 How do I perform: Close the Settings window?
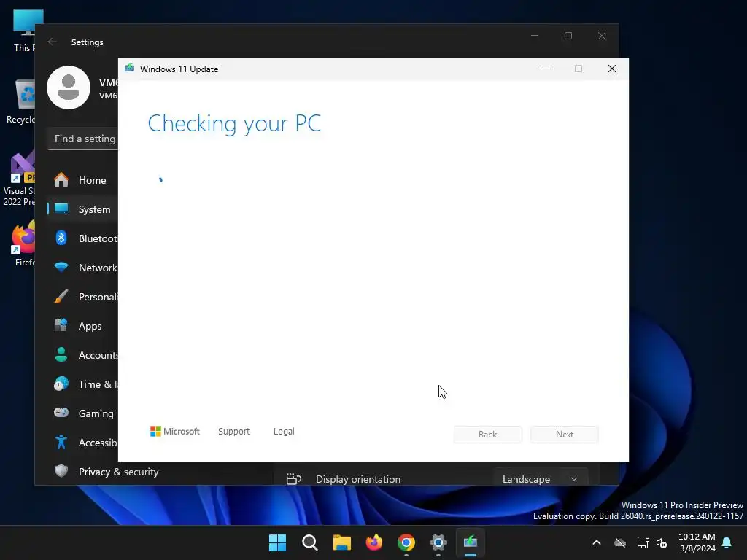[x=602, y=36]
